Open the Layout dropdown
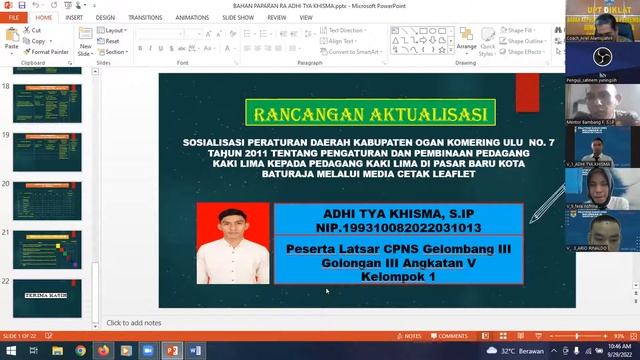The image size is (640, 360). 112,31
